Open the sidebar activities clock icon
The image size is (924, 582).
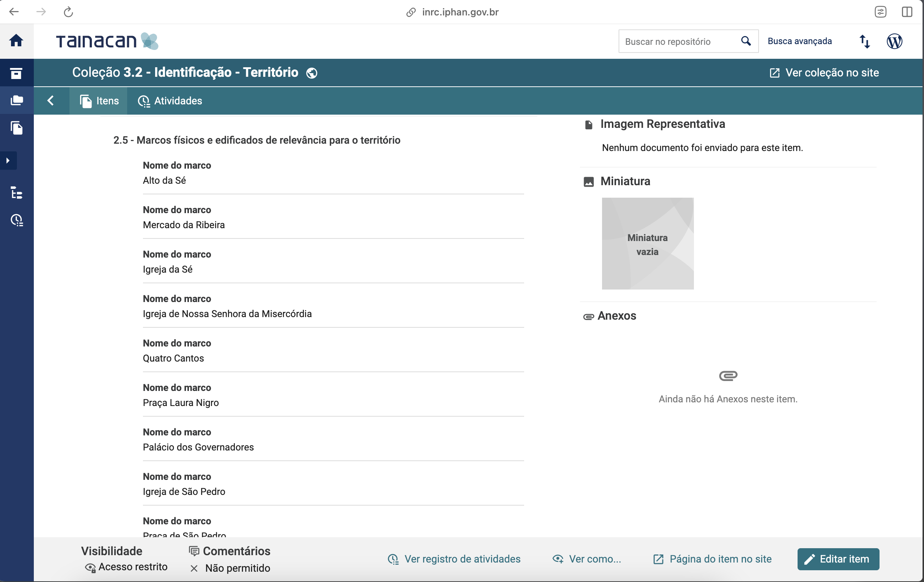17,220
